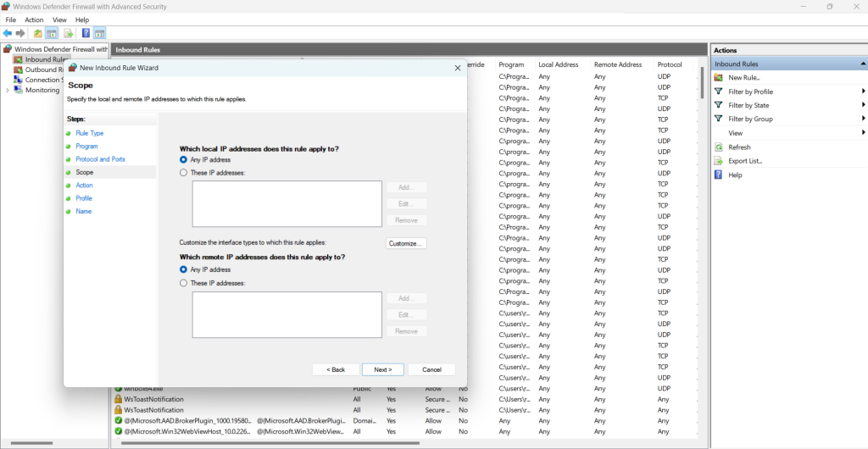Click inside local IP addresses list box

click(287, 203)
